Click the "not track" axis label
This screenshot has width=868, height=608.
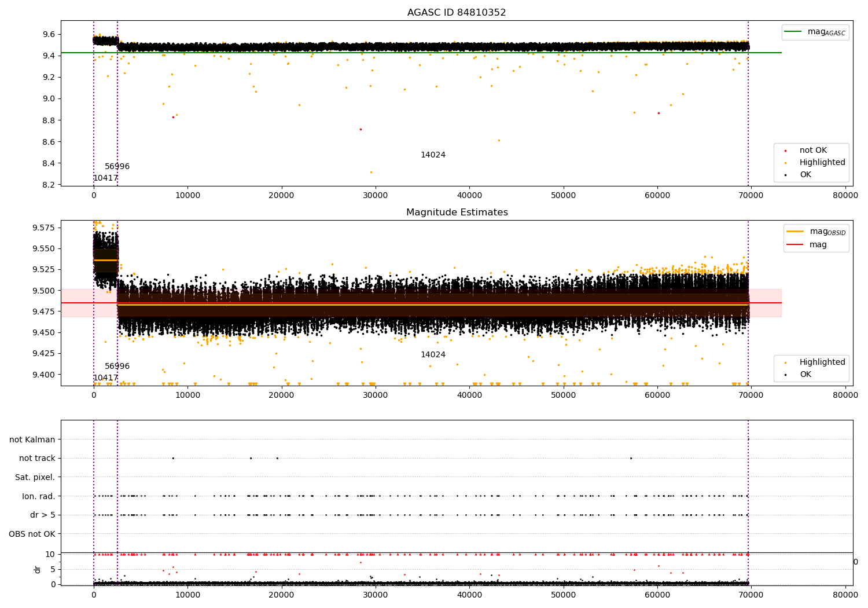37,459
